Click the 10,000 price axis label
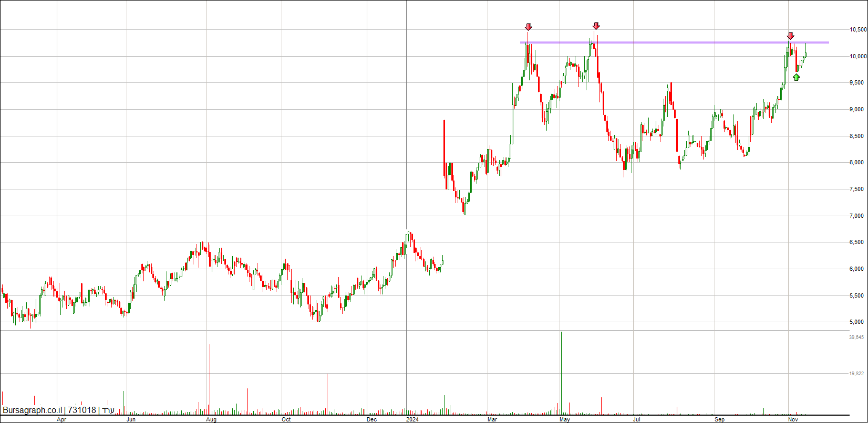This screenshot has height=423, width=868. pyautogui.click(x=859, y=56)
